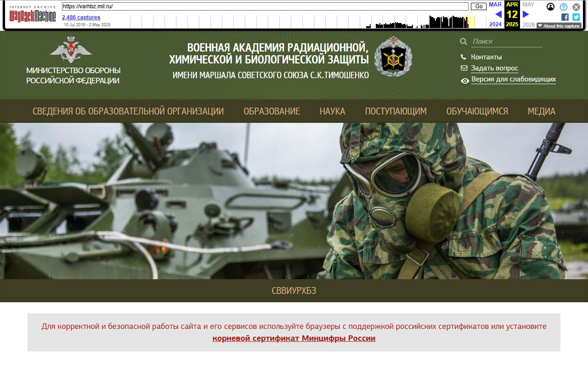Open the Медиа menu

pos(542,111)
